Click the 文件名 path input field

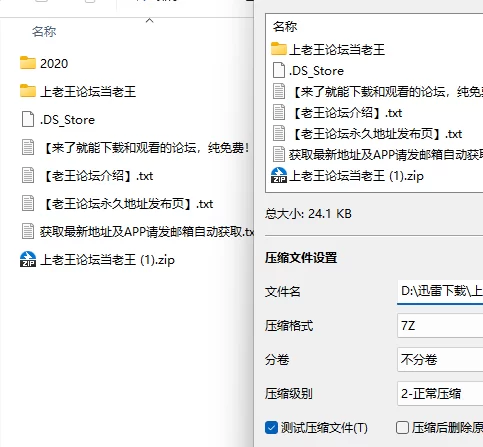click(x=440, y=291)
